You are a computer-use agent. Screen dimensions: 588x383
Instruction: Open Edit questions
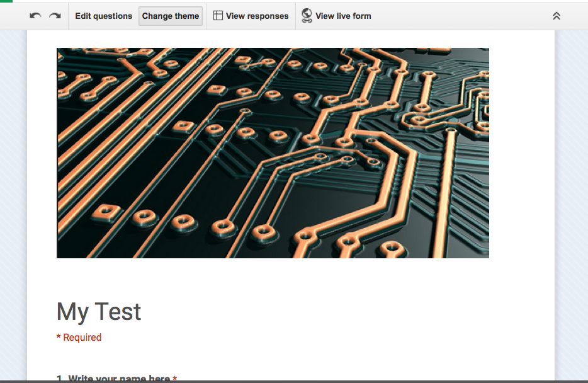tap(103, 16)
